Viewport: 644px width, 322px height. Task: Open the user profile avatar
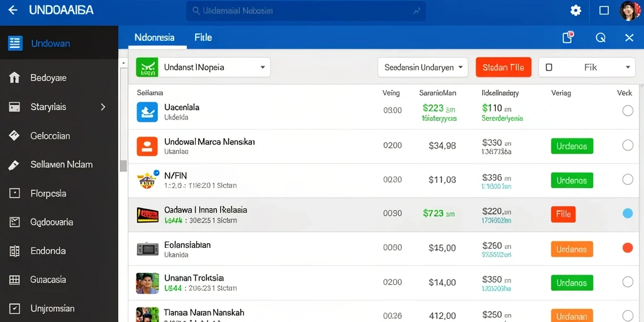point(630,11)
